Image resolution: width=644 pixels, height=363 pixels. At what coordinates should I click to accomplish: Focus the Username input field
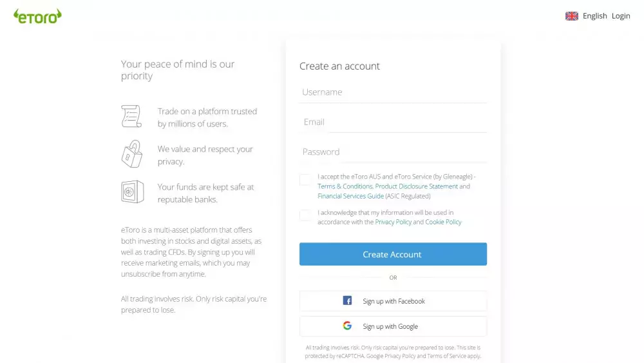pos(393,92)
